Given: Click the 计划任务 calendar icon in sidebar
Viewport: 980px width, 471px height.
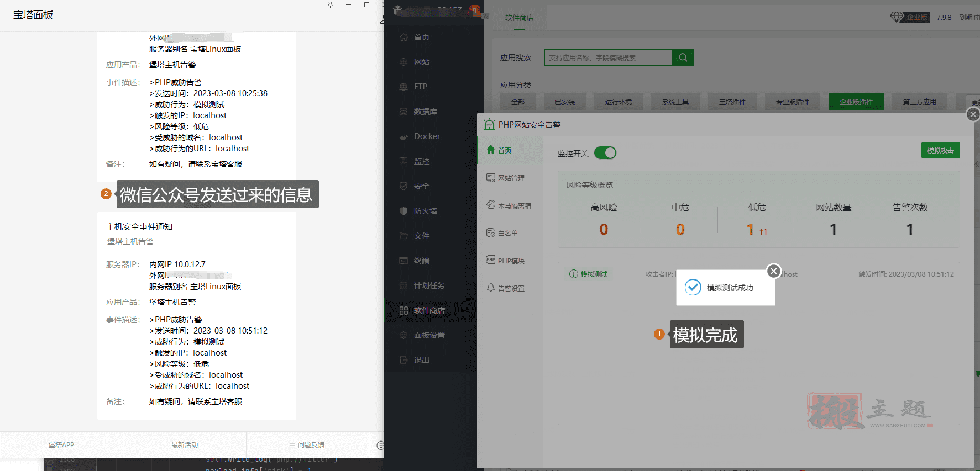Looking at the screenshot, I should pos(403,285).
